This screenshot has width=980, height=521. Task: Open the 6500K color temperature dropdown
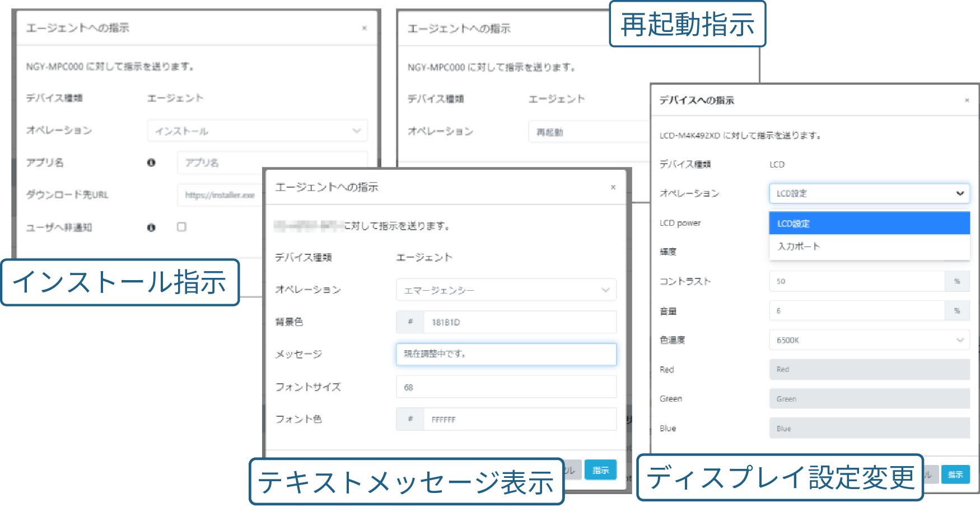pyautogui.click(x=869, y=340)
